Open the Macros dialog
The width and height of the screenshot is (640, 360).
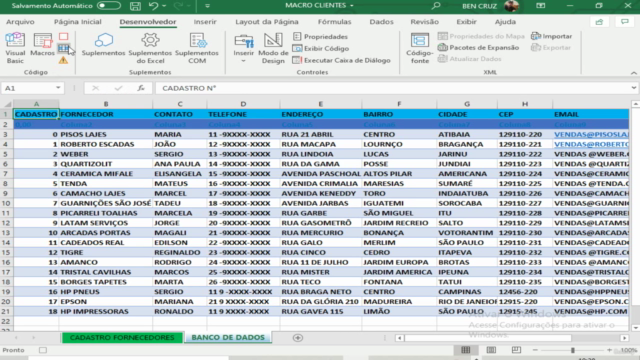(42, 45)
